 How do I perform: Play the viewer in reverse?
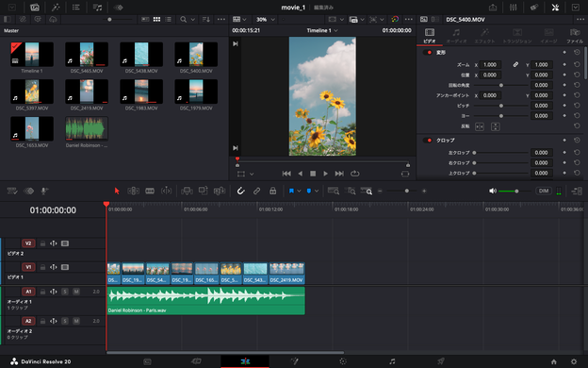[300, 174]
